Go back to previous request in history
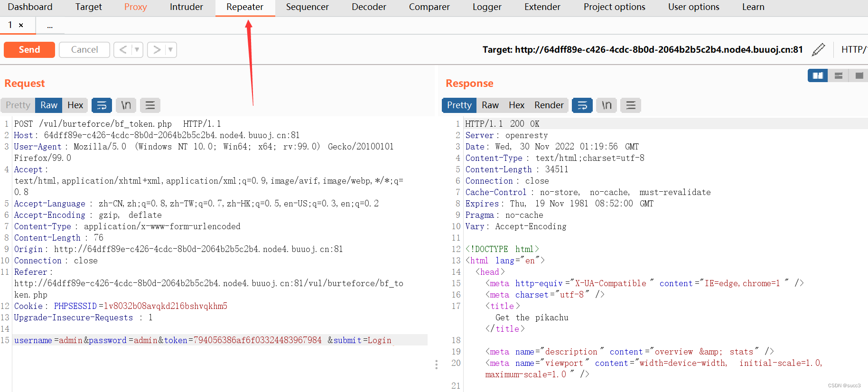Viewport: 868px width, 392px height. point(123,49)
